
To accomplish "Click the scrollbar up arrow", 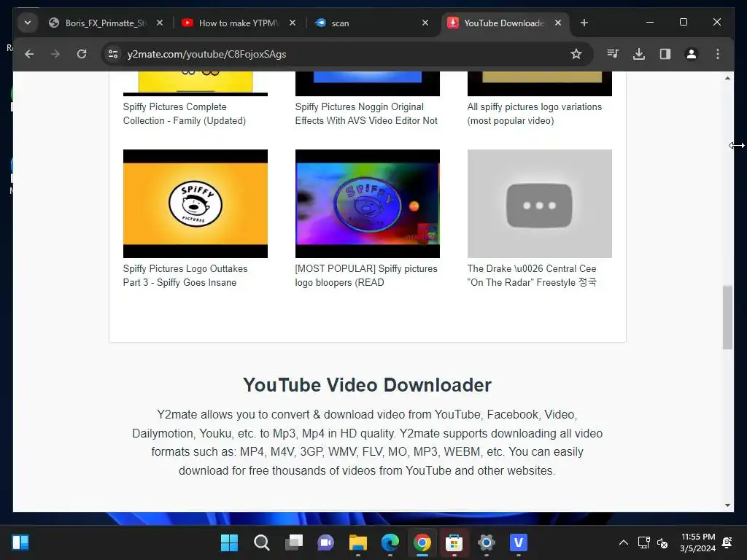I will pos(727,78).
